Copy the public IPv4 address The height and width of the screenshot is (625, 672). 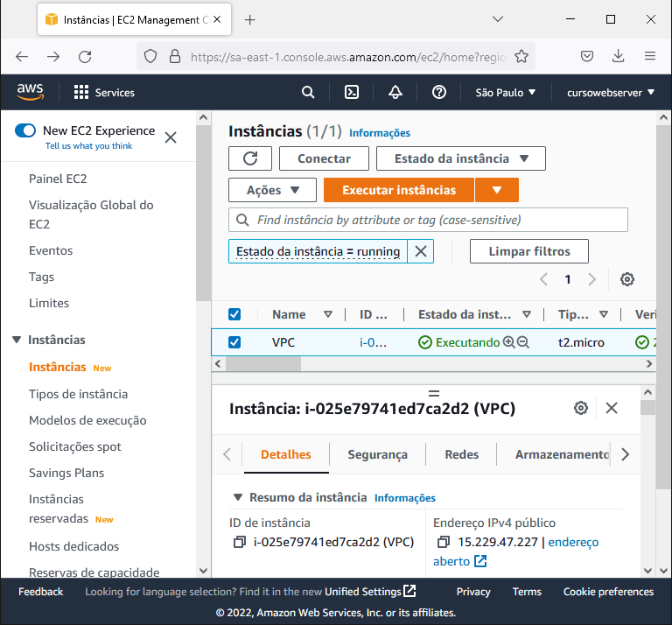point(444,542)
